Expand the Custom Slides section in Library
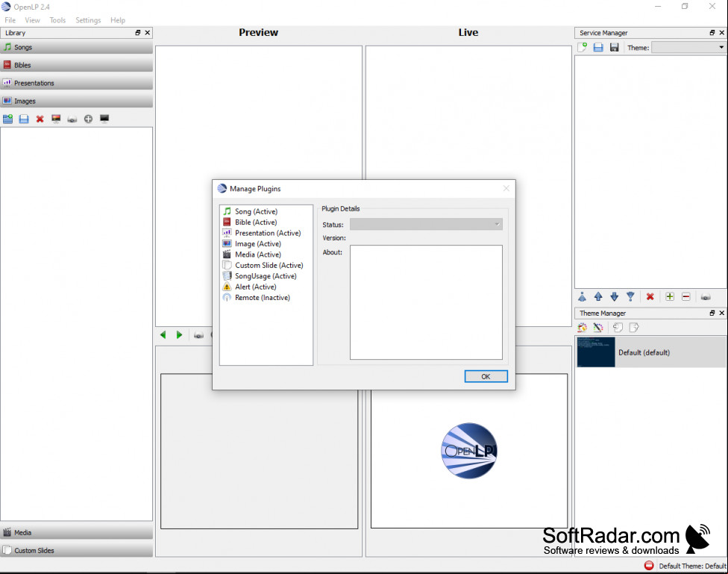Screen dimensions: 728x574 77,550
